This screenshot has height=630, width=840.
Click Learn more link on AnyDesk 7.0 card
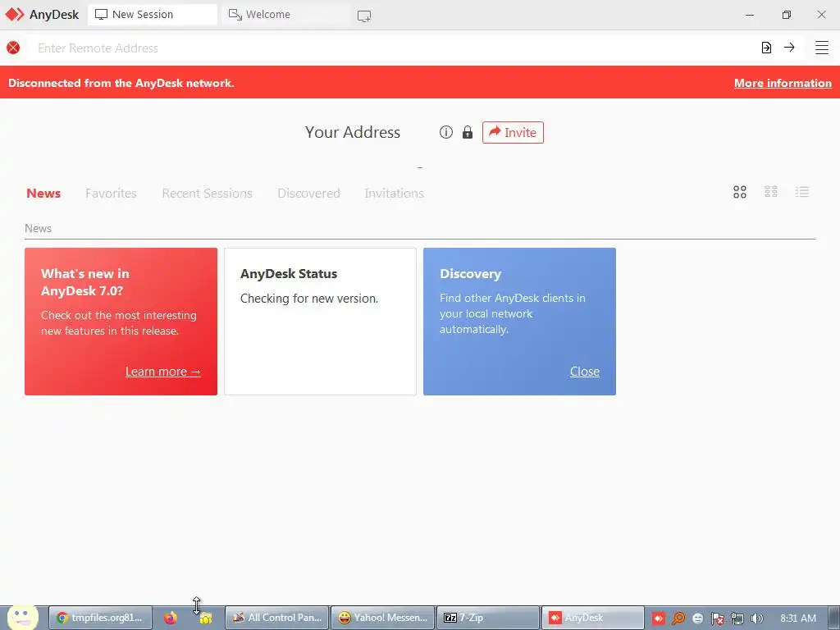163,372
